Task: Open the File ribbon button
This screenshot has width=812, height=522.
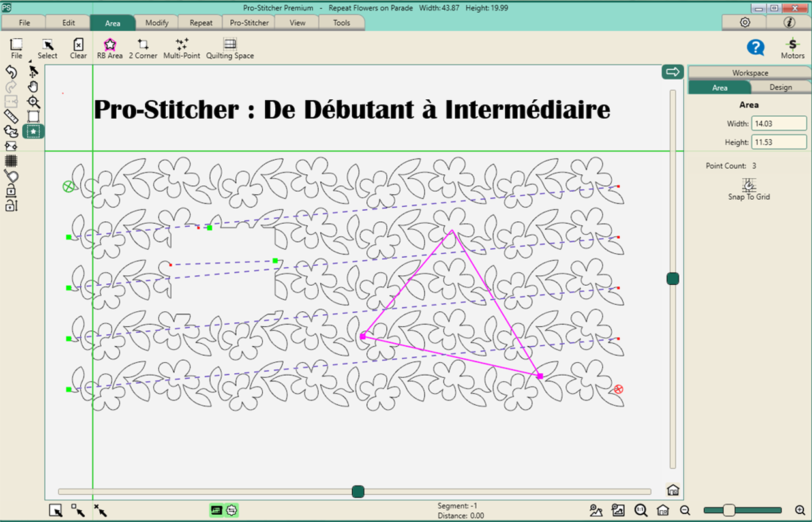Action: [16, 48]
